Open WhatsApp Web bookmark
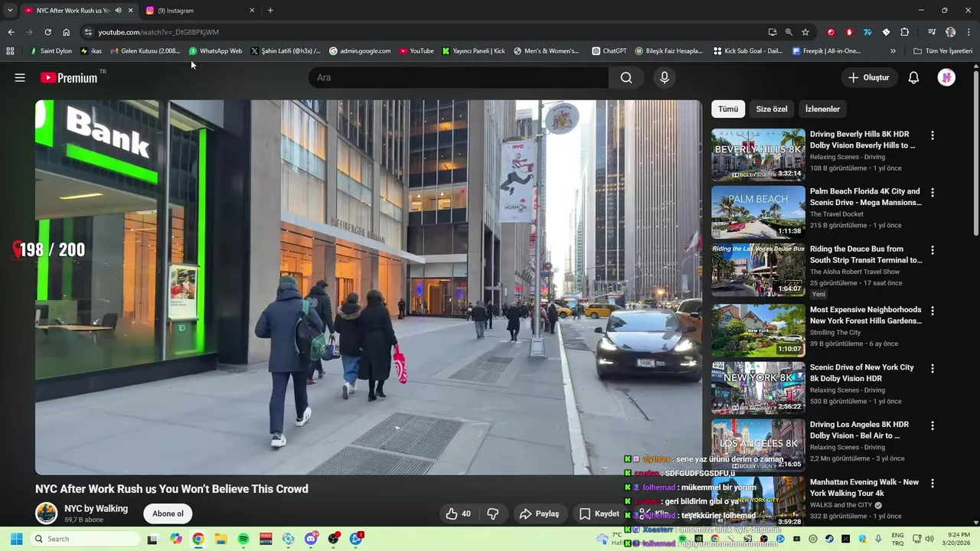This screenshot has width=980, height=551. [215, 51]
